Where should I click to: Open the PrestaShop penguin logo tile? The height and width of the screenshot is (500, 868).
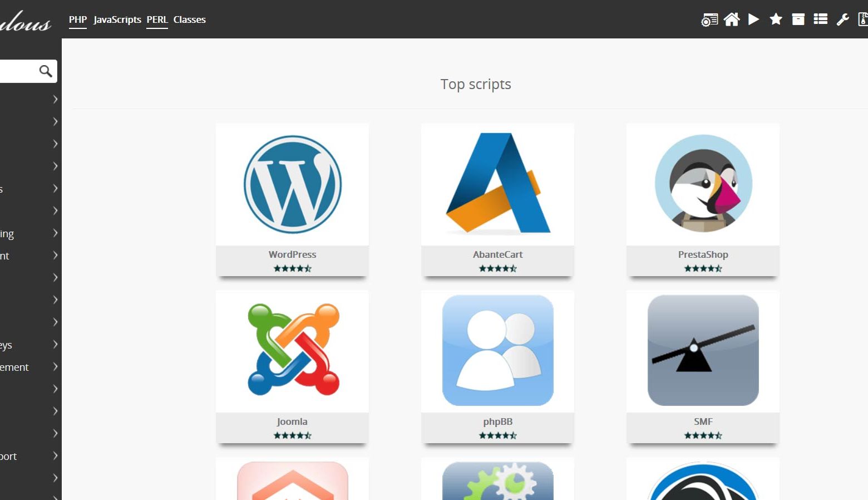click(x=703, y=183)
